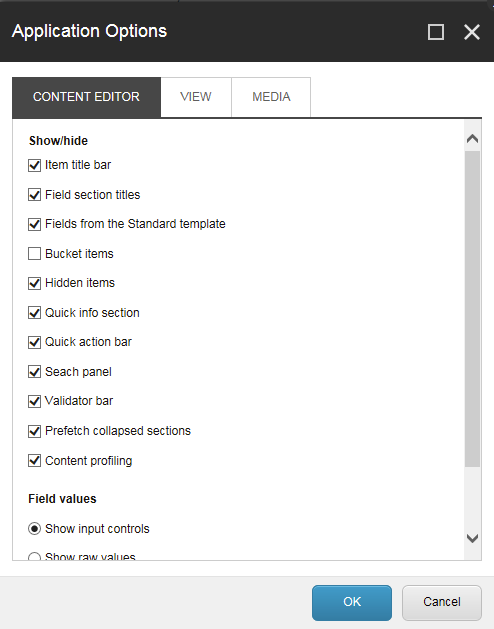
Task: Disable the Validator bar checkbox
Action: 35,401
